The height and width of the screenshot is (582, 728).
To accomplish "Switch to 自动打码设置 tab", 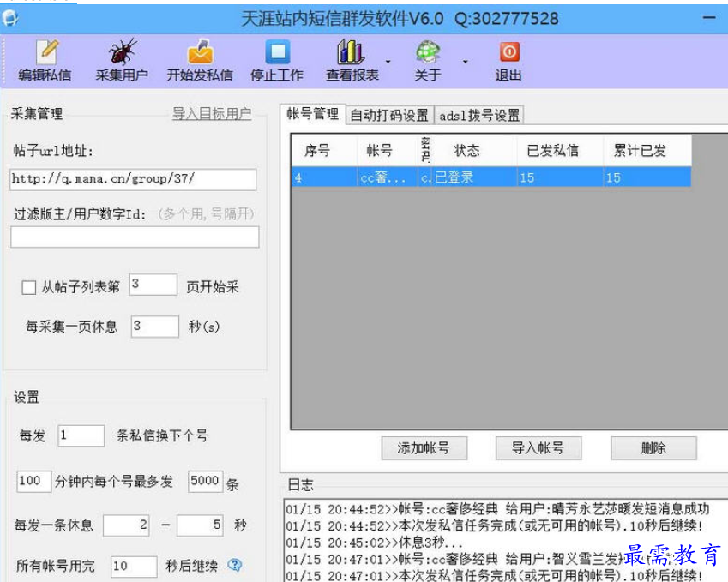I will coord(389,115).
